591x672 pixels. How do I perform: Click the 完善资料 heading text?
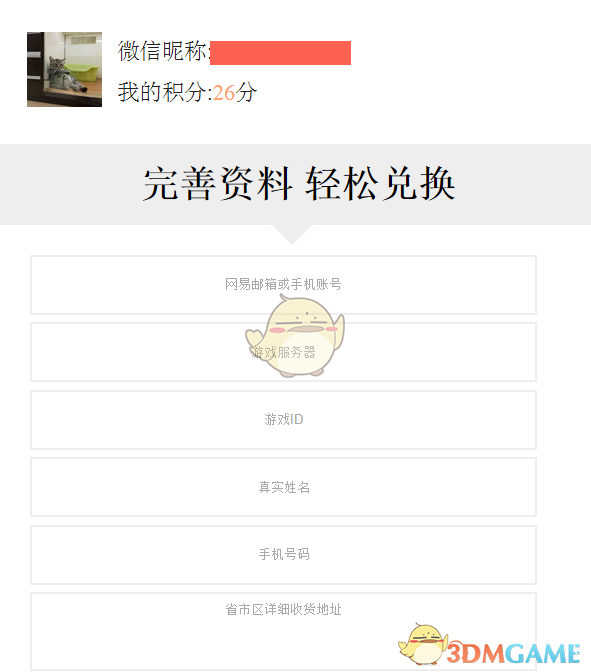click(218, 184)
